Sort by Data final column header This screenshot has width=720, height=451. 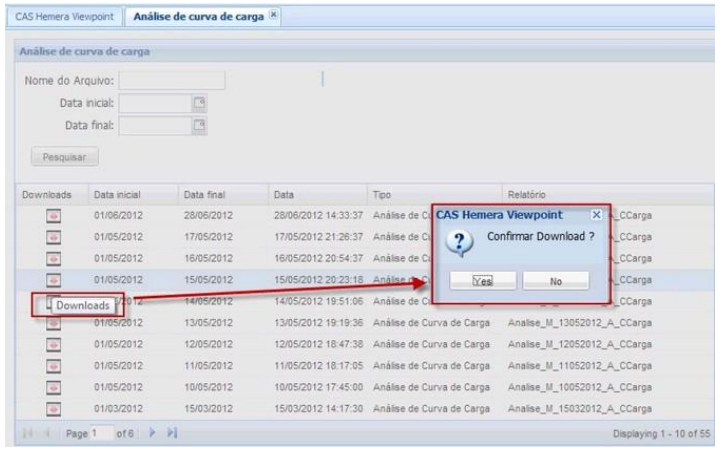tap(208, 193)
